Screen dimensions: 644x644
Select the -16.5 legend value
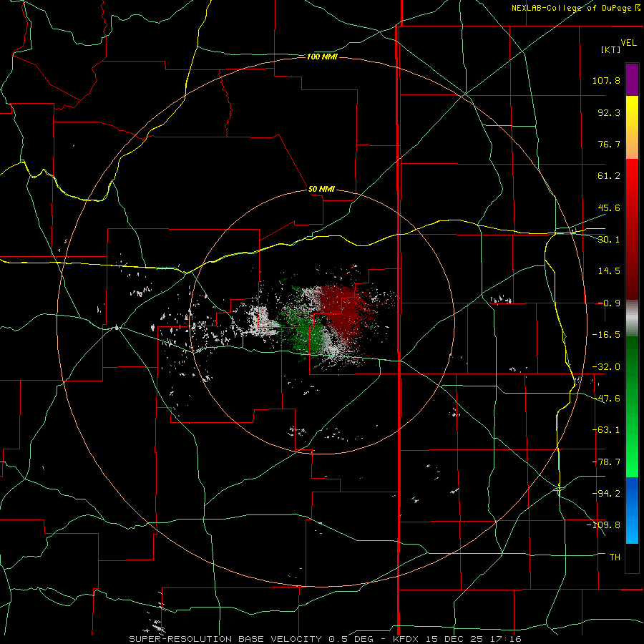coord(606,335)
